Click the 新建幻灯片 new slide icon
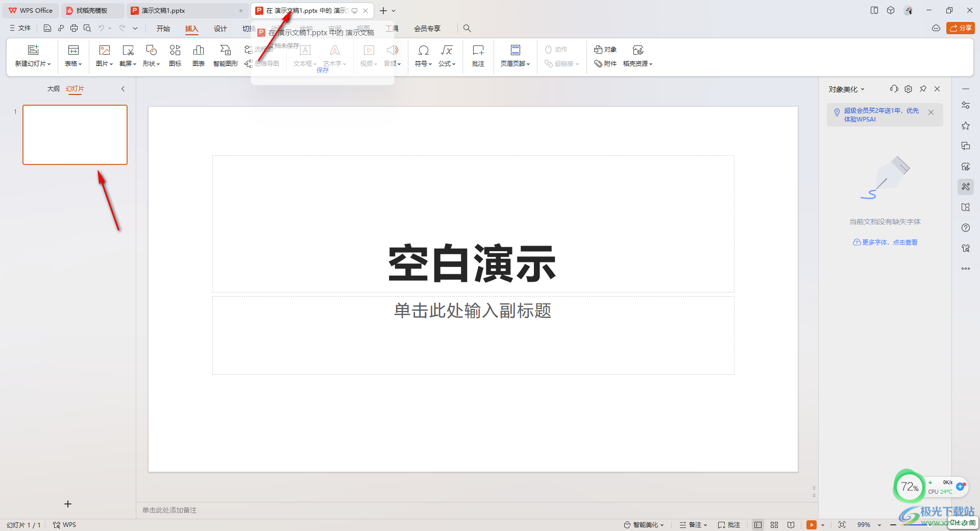980x531 pixels. [33, 50]
